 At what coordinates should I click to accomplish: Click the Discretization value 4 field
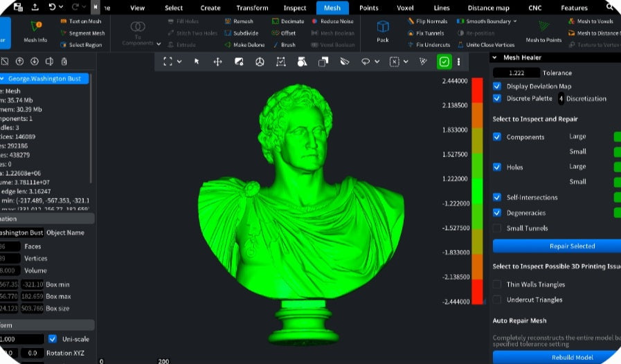pyautogui.click(x=561, y=99)
